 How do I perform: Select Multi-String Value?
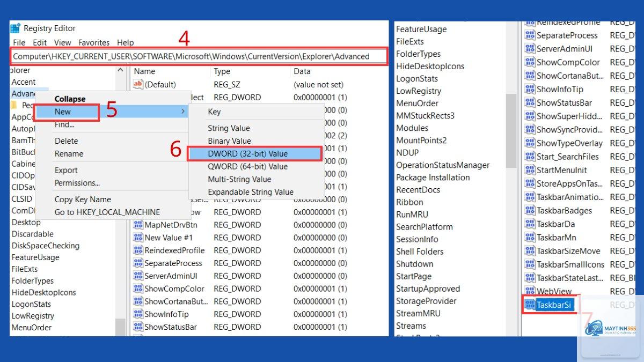239,179
